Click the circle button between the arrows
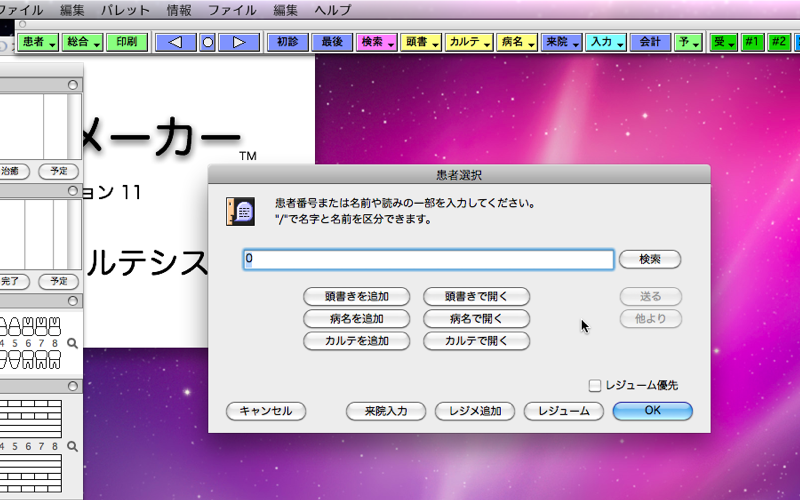 [207, 42]
